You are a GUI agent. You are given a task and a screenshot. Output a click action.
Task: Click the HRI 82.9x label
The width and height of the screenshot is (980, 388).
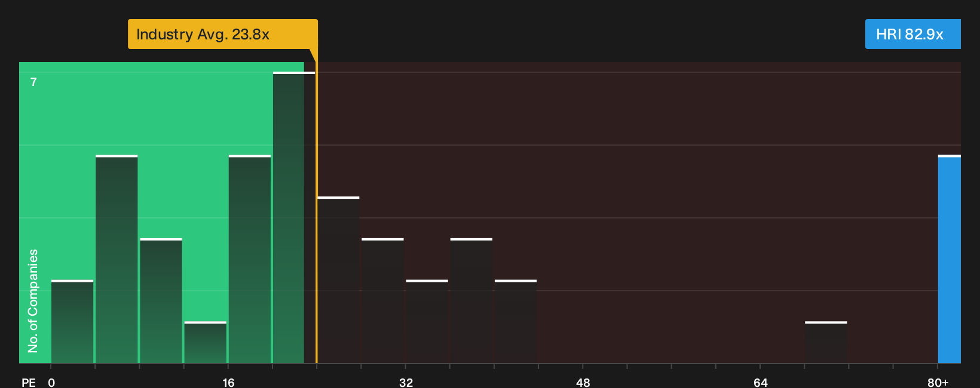[912, 34]
